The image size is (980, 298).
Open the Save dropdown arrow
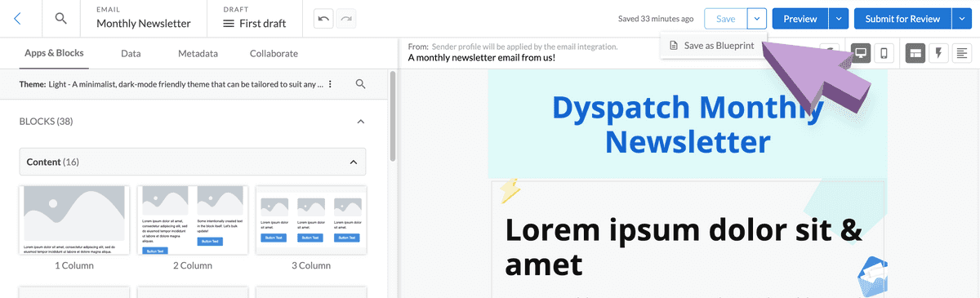758,19
